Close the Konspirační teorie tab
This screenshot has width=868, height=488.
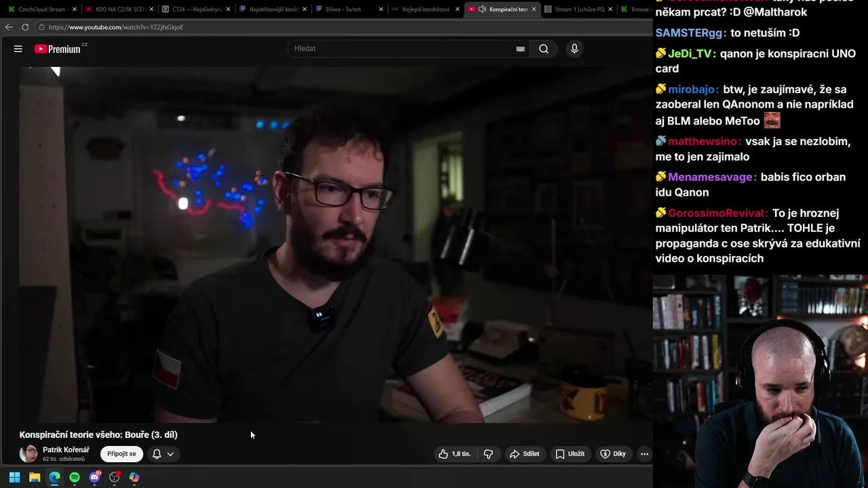click(534, 9)
